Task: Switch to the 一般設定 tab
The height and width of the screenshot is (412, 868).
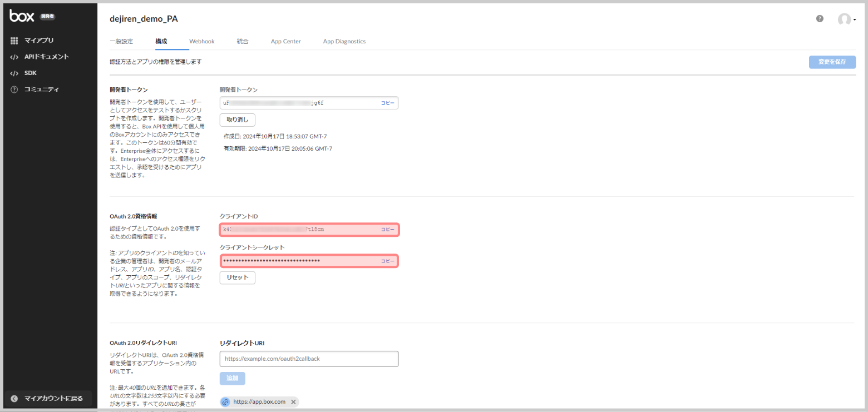Action: coord(121,42)
